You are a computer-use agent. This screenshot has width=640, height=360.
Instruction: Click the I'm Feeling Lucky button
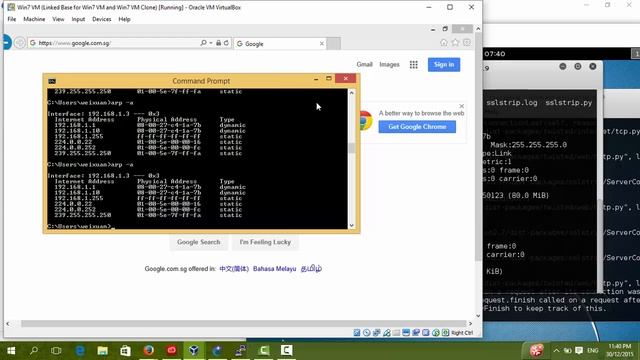point(265,242)
